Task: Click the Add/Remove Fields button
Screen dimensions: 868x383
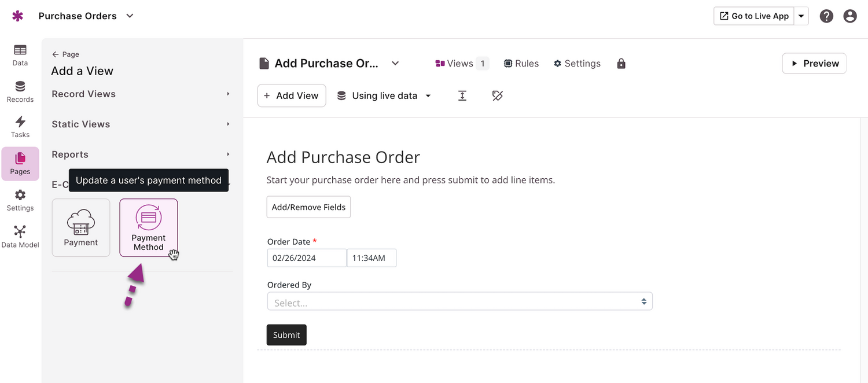Action: tap(308, 207)
